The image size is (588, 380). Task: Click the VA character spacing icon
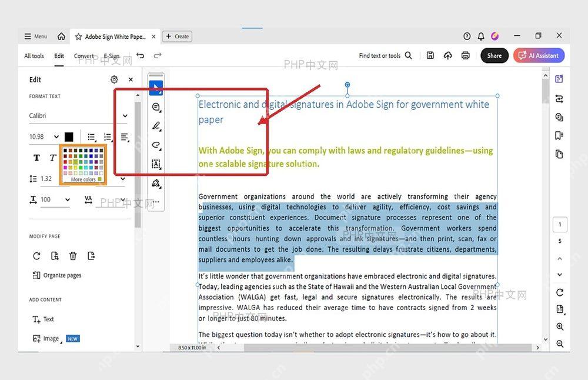coord(88,199)
